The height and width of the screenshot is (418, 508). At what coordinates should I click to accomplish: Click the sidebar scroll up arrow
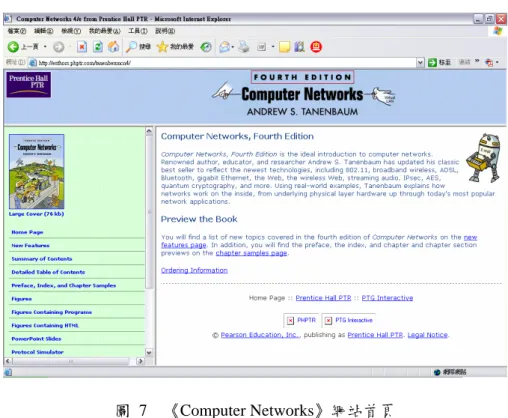[x=149, y=131]
